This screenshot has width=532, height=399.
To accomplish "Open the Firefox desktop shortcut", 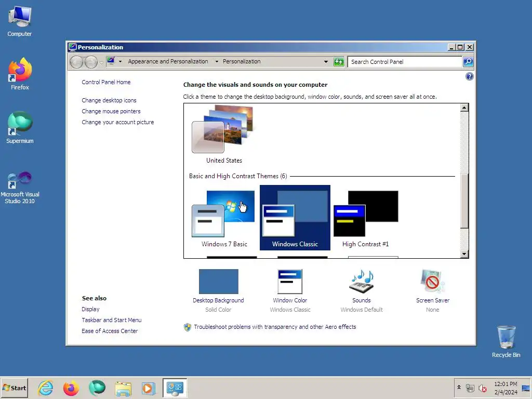I will pyautogui.click(x=20, y=74).
